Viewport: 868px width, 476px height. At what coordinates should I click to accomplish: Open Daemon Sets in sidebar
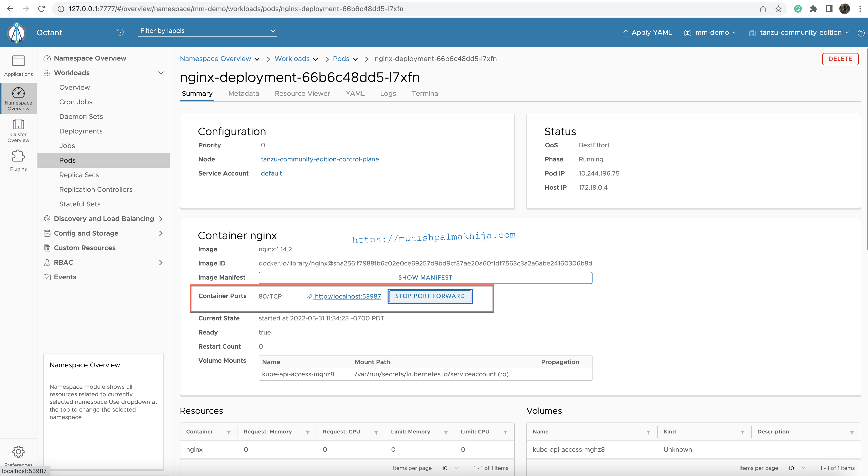click(x=81, y=116)
